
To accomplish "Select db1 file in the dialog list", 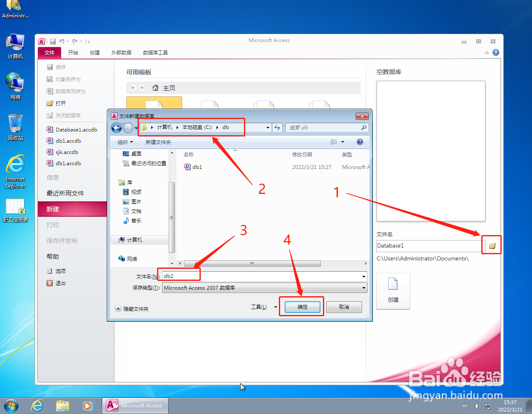I will pyautogui.click(x=194, y=167).
